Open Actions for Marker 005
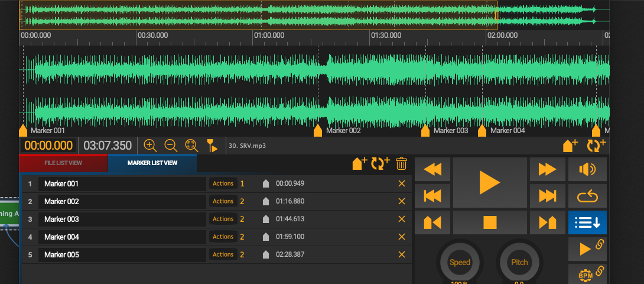 click(x=223, y=255)
